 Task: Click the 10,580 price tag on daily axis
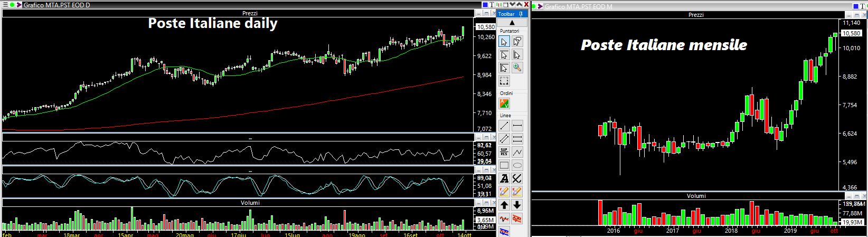pos(485,26)
